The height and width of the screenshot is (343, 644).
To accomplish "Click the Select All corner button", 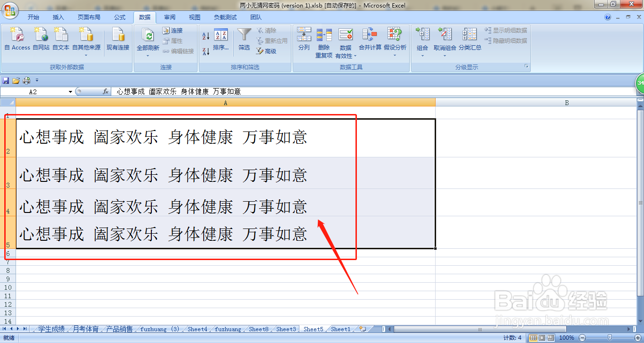I will pyautogui.click(x=8, y=102).
